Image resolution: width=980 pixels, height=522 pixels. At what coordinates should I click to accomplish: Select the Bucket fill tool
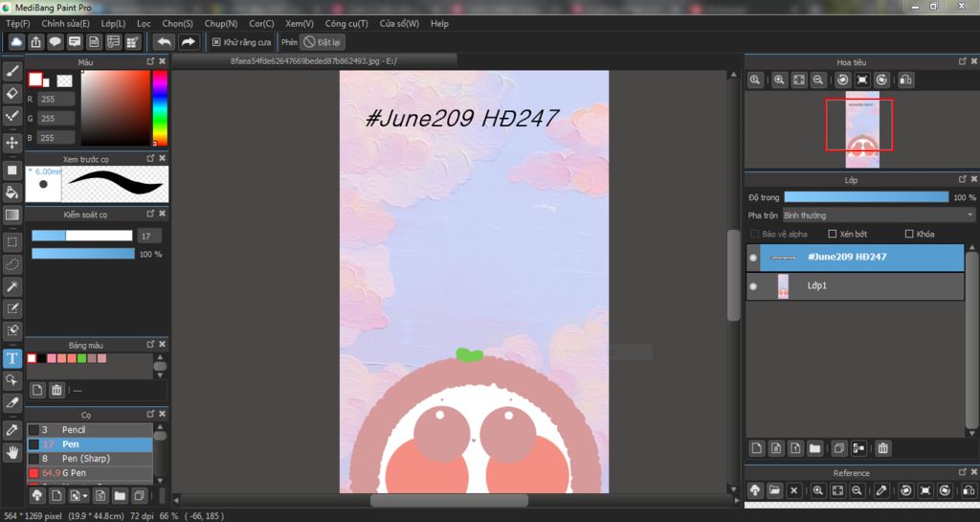click(11, 192)
